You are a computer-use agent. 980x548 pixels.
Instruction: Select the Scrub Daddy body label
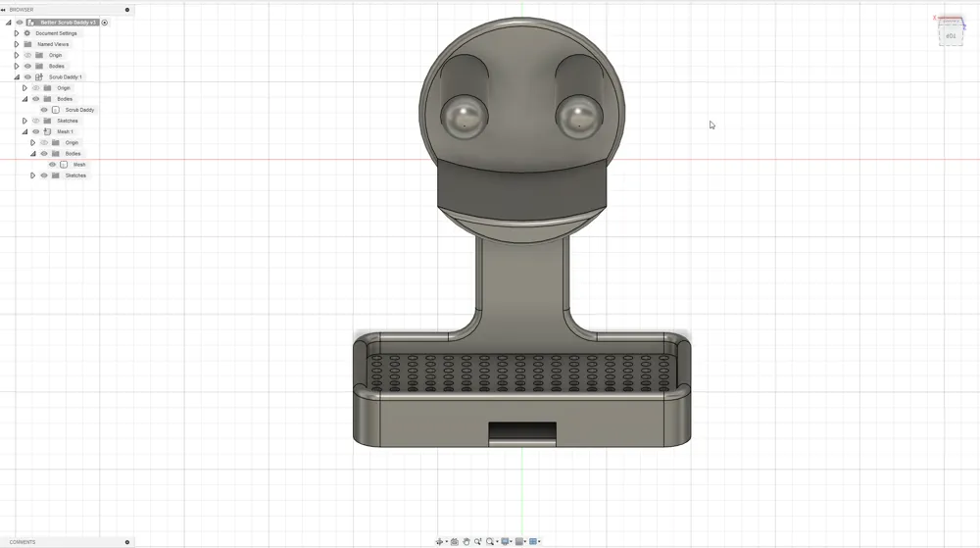(x=80, y=110)
